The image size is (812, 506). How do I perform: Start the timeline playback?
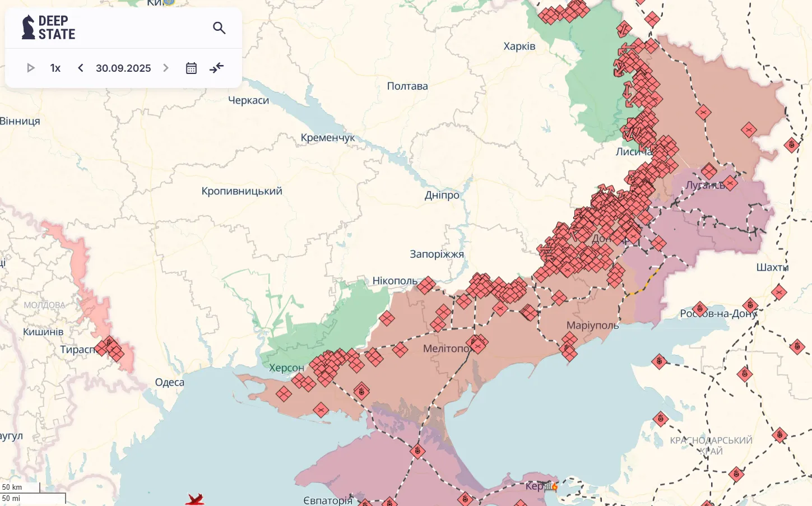(x=31, y=68)
